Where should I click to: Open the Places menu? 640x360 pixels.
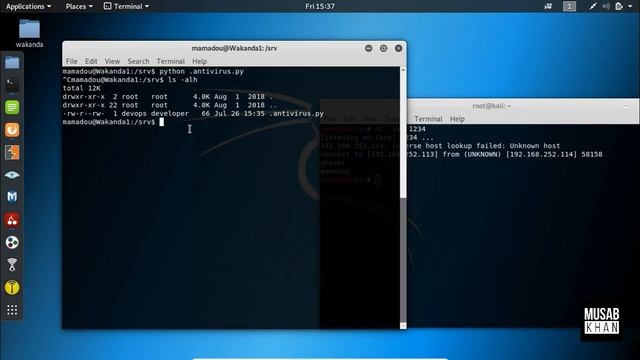click(79, 6)
